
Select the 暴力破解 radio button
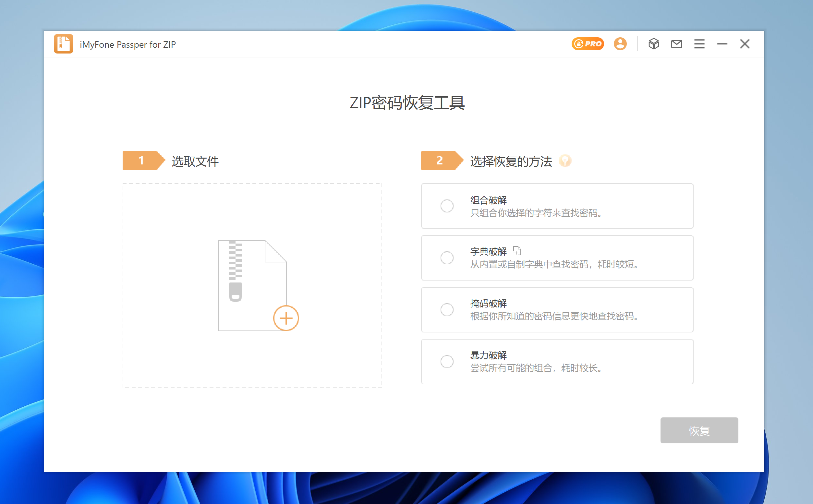[x=447, y=362]
